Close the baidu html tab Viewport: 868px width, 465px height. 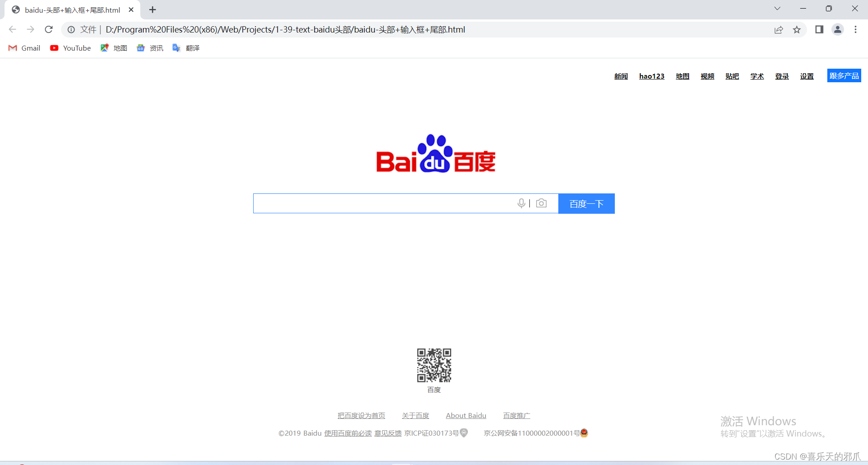(131, 9)
